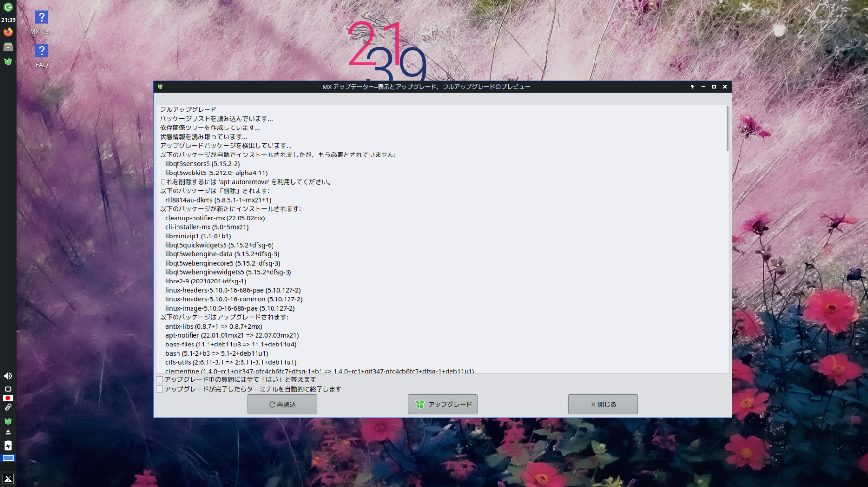
Task: Click the 'フルアップグレード' heading line
Action: point(188,110)
